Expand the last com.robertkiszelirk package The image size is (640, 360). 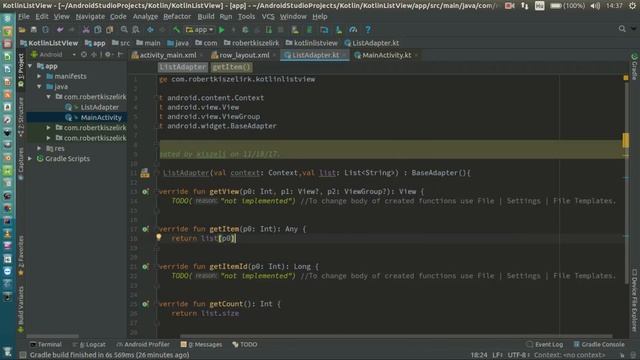click(x=49, y=138)
